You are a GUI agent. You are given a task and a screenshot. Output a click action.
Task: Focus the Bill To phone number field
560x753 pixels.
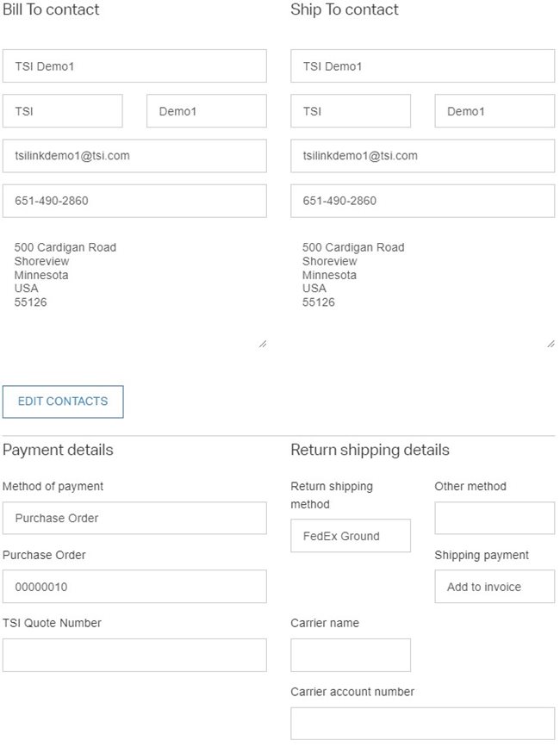tap(134, 201)
